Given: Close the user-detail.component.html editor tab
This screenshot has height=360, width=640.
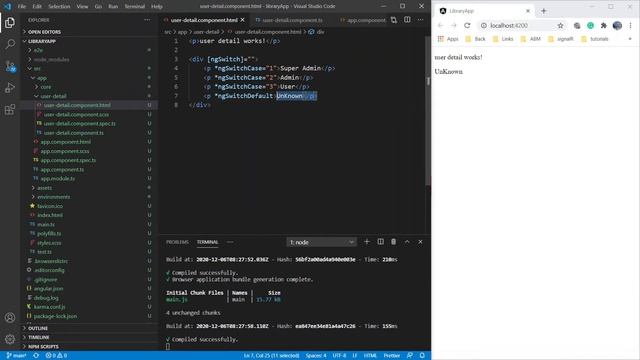Looking at the screenshot, I should tap(242, 20).
